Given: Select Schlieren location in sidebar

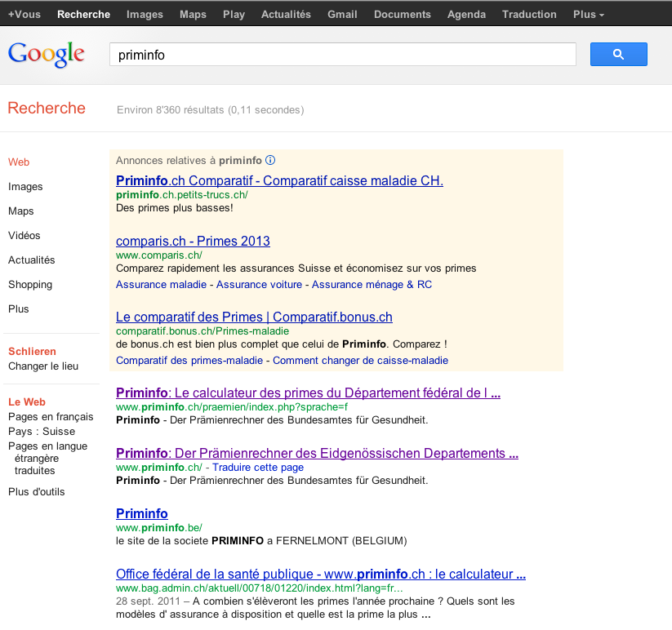Looking at the screenshot, I should (x=32, y=351).
